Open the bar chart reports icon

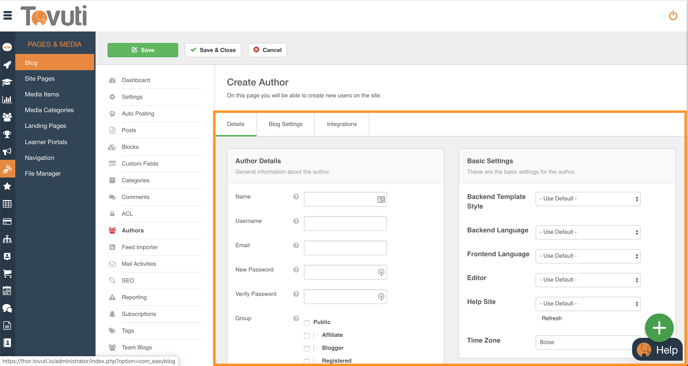point(7,100)
